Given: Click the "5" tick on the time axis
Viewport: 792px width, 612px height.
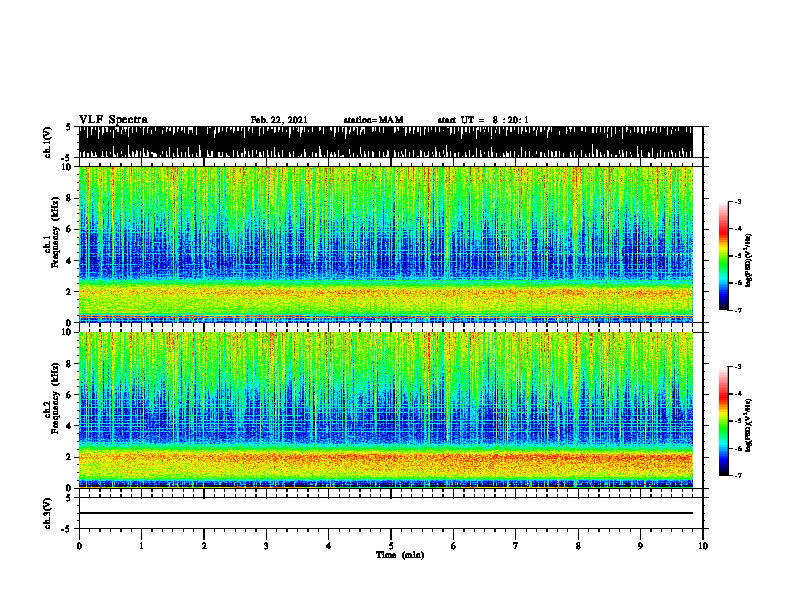Looking at the screenshot, I should [391, 545].
